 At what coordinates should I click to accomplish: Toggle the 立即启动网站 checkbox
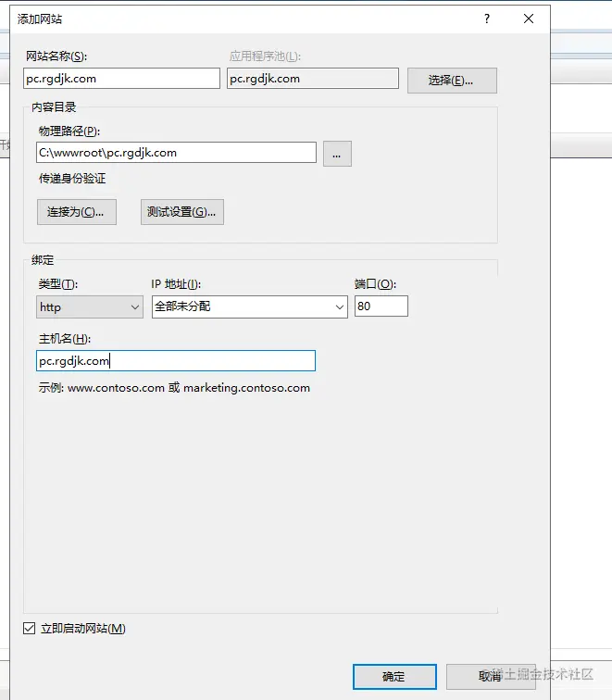click(x=30, y=629)
